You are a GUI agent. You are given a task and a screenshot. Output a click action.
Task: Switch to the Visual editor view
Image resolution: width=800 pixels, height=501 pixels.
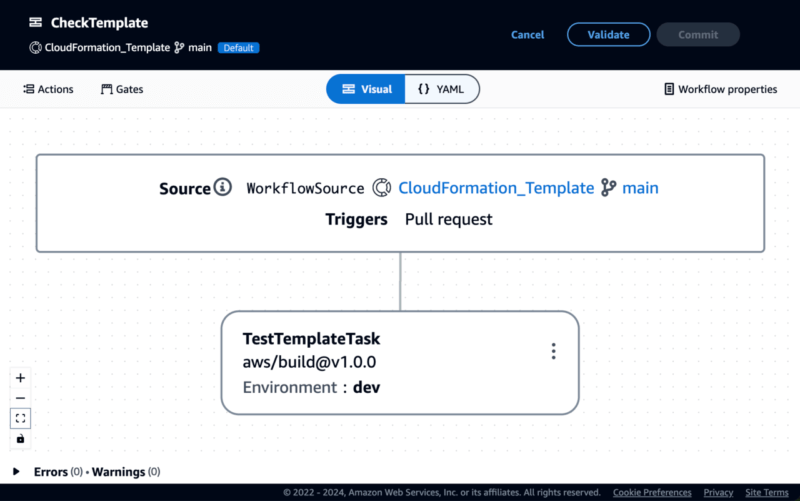click(x=366, y=89)
